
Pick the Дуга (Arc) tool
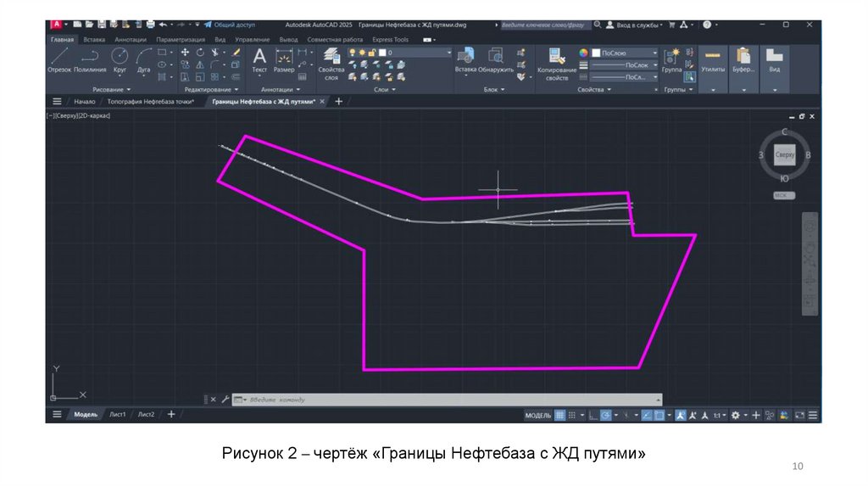(143, 59)
